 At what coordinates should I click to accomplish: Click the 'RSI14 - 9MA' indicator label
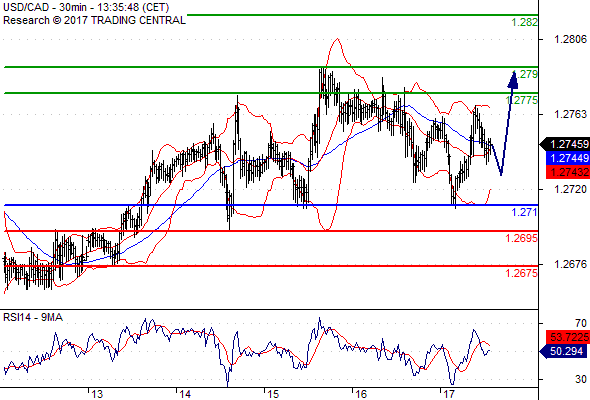coord(33,318)
